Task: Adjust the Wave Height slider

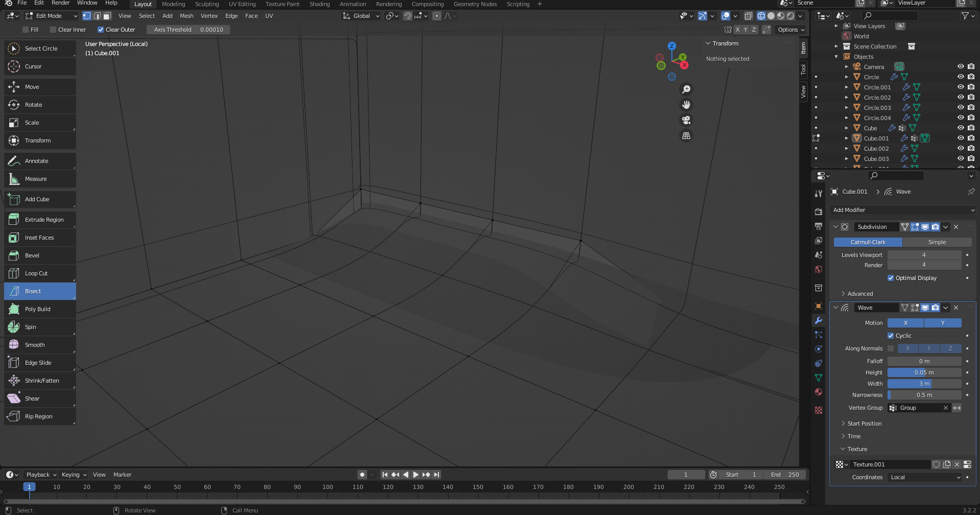Action: pos(924,372)
